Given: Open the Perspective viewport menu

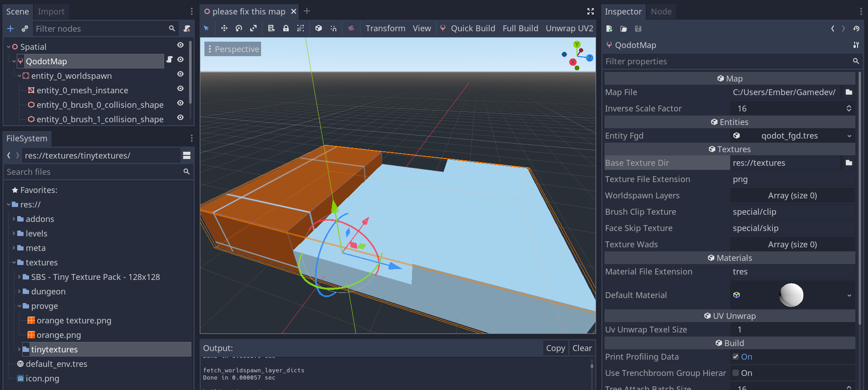Looking at the screenshot, I should click(x=233, y=49).
